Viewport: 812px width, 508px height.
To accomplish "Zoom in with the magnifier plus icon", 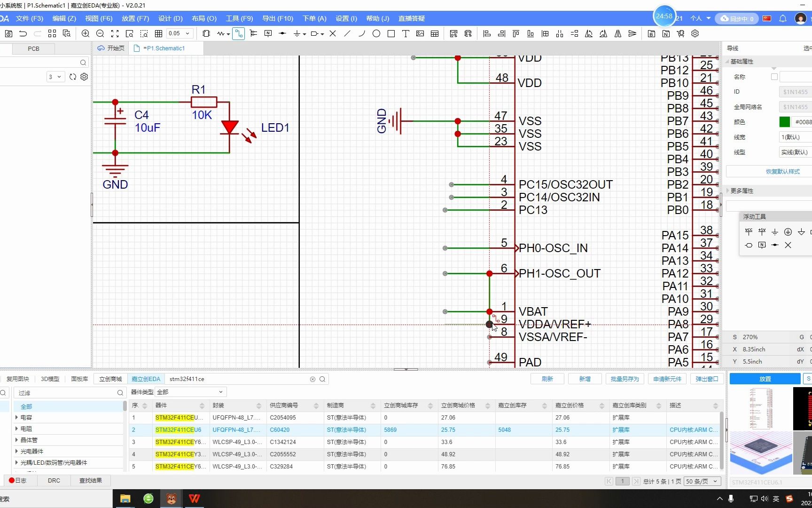I will [x=85, y=33].
